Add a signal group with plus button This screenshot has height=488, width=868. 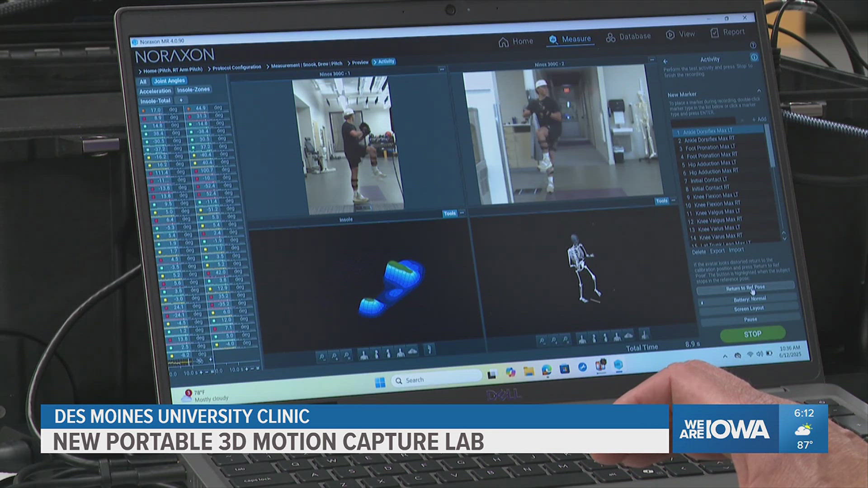tap(180, 100)
